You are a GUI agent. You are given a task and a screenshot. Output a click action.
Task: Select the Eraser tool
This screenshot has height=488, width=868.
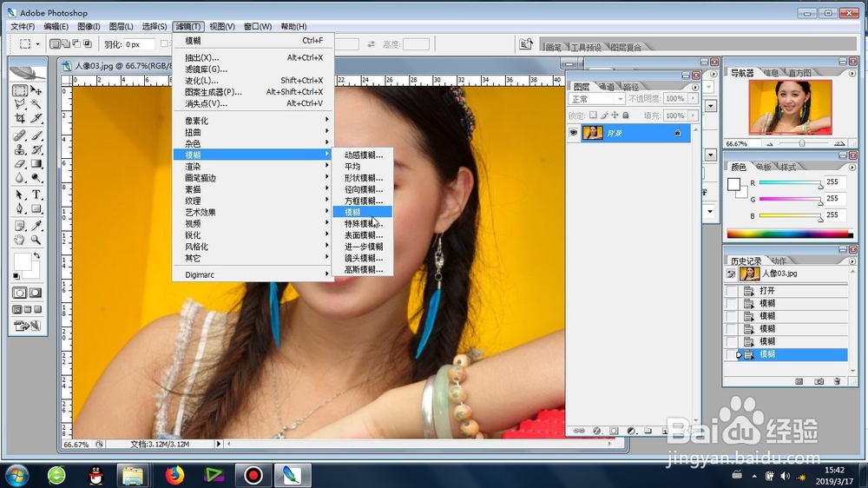[x=20, y=164]
